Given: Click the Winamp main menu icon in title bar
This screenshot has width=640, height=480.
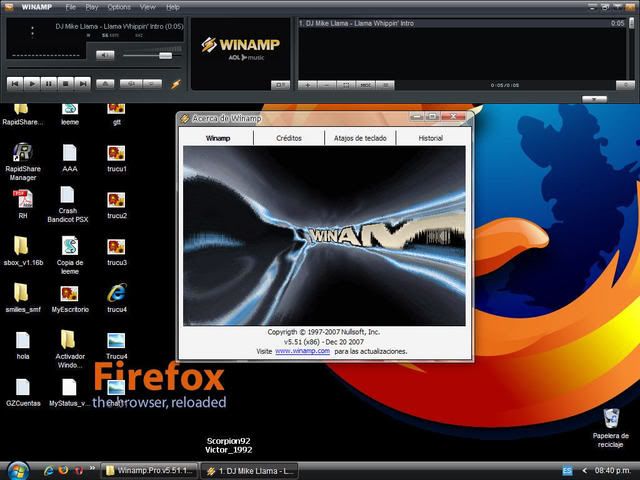Looking at the screenshot, I should [x=8, y=7].
